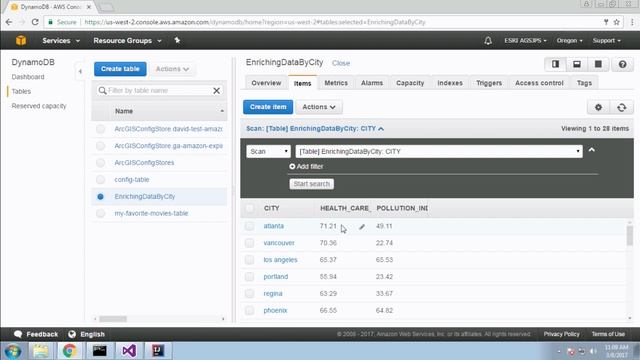The height and width of the screenshot is (360, 640).
Task: Select the config-table radio button
Action: pyautogui.click(x=100, y=180)
